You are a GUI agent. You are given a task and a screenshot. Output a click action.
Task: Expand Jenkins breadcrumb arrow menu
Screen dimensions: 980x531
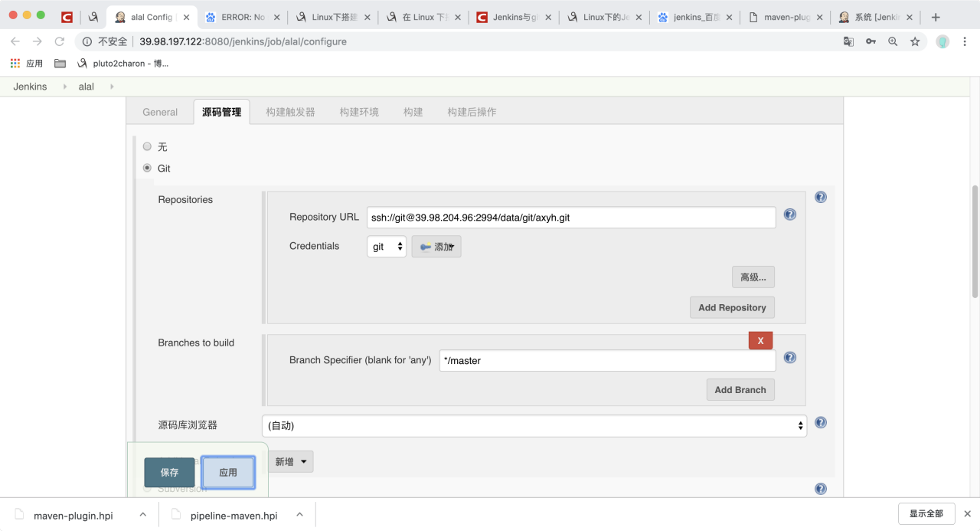[64, 87]
